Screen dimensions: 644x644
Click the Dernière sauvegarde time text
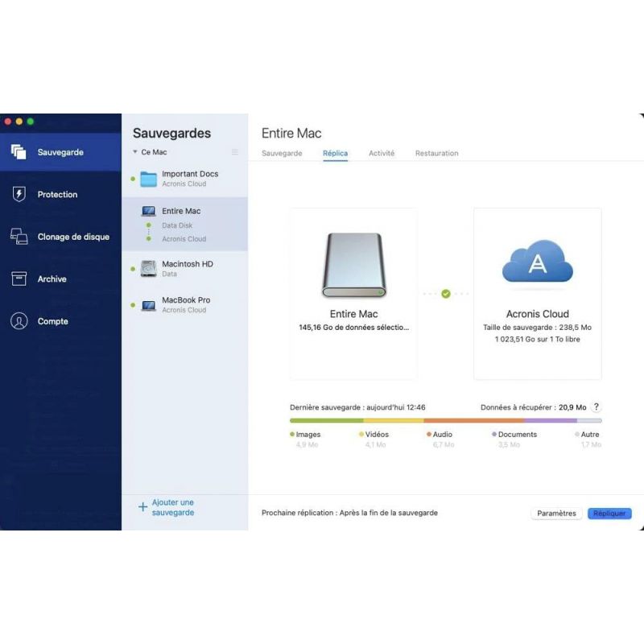pyautogui.click(x=357, y=407)
